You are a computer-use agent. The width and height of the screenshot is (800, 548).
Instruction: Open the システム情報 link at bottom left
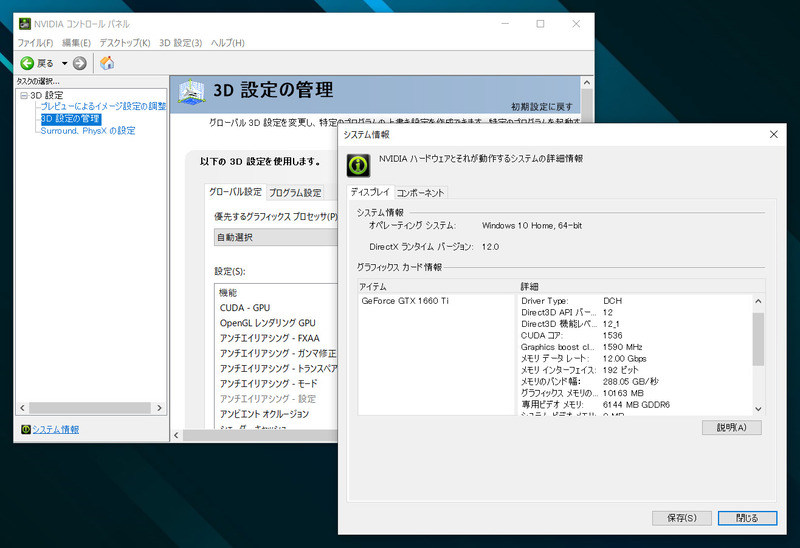56,429
